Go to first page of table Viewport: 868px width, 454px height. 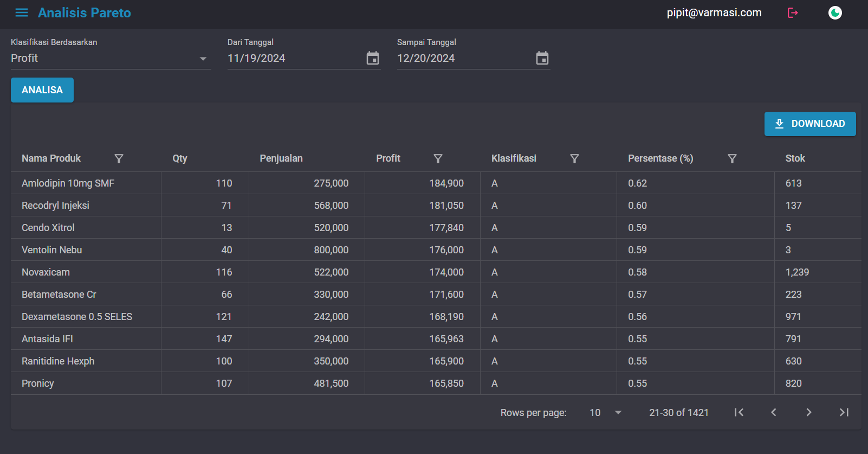(x=739, y=412)
